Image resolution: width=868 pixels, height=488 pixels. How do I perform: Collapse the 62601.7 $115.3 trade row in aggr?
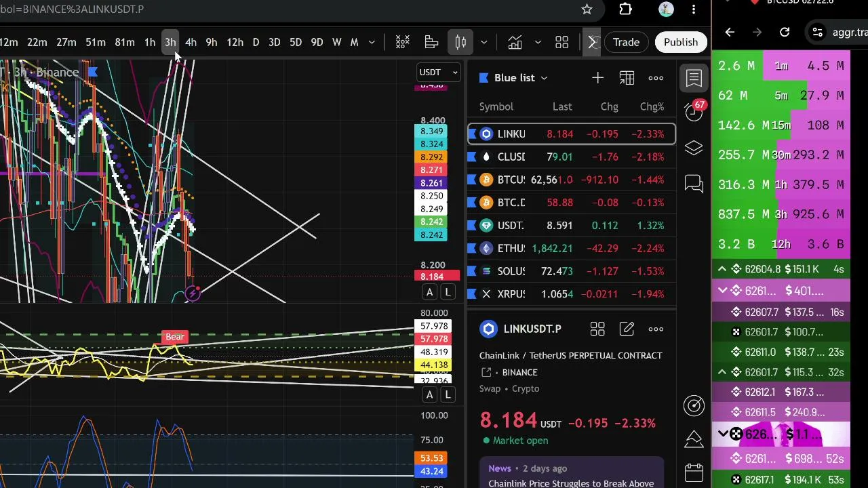click(722, 372)
